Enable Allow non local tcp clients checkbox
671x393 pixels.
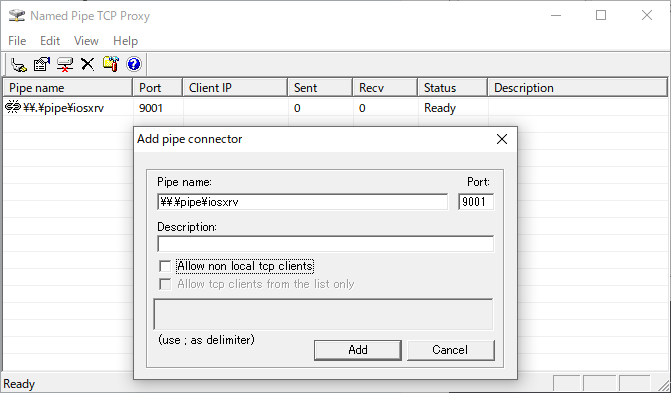[165, 266]
